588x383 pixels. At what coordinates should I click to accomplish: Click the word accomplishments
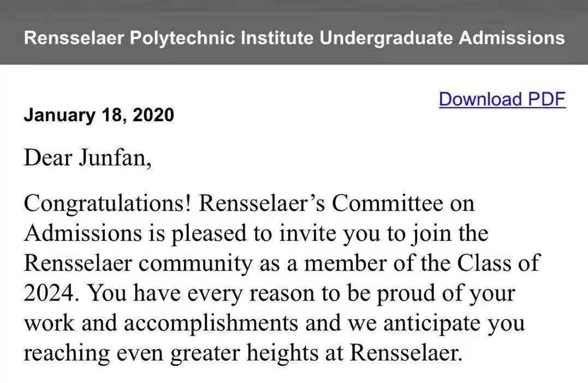point(211,323)
